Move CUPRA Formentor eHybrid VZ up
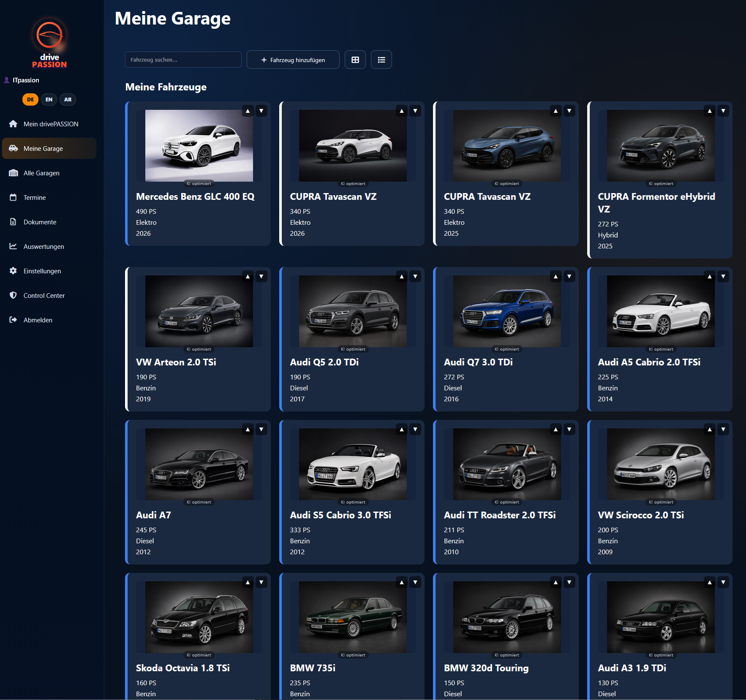Image resolution: width=746 pixels, height=700 pixels. click(710, 111)
